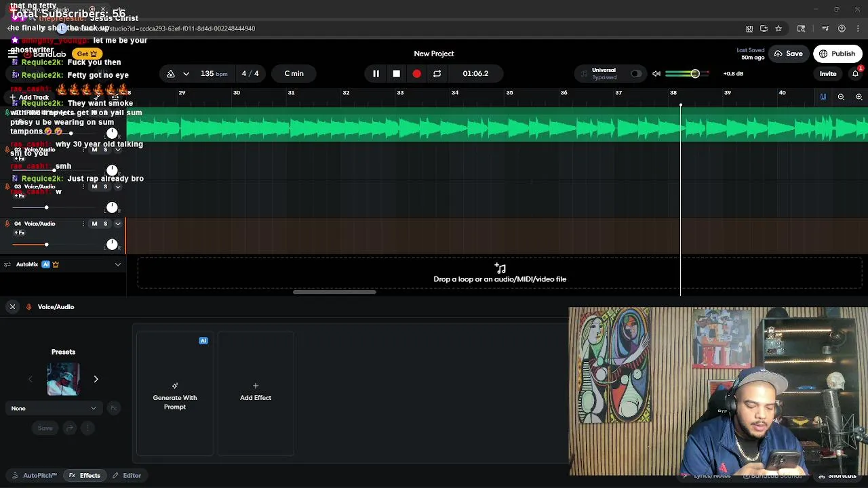
Task: Switch to the AutoPitch tab
Action: pyautogui.click(x=35, y=476)
